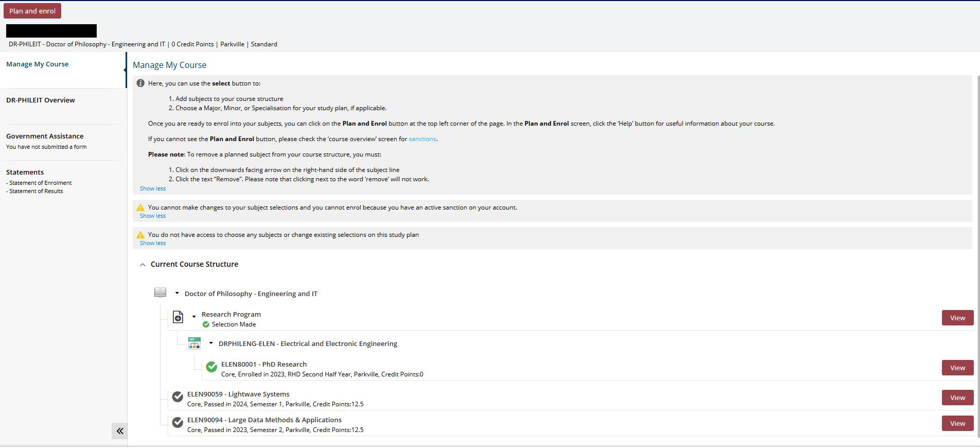Click View button for ELEN80001 PhD Research
Screen dimensions: 980x448
tap(957, 368)
